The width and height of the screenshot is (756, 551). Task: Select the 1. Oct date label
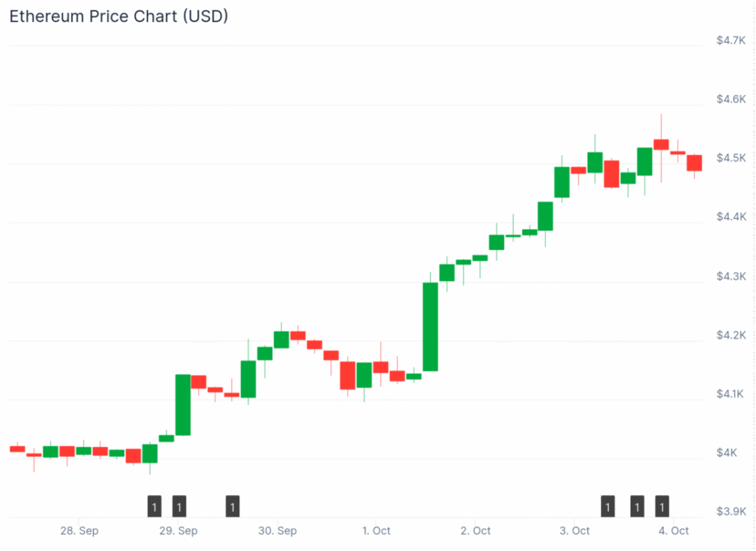point(377,531)
